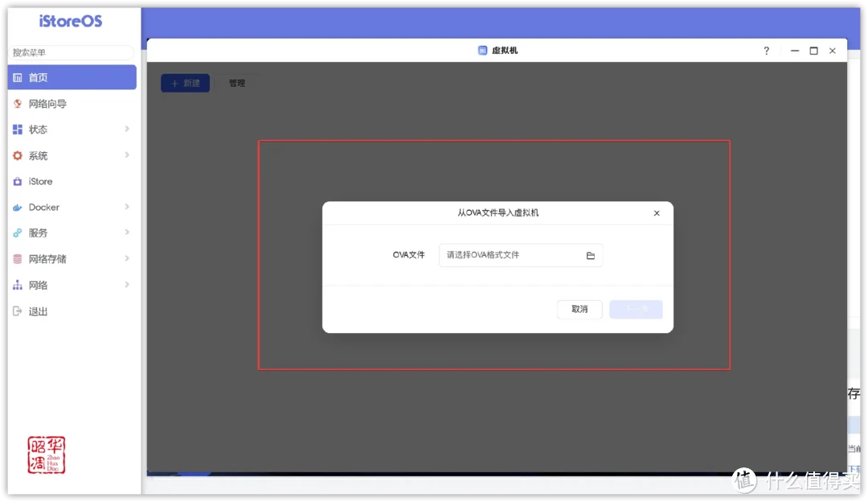
Task: Select the 首页 home icon in sidebar
Action: click(x=18, y=77)
